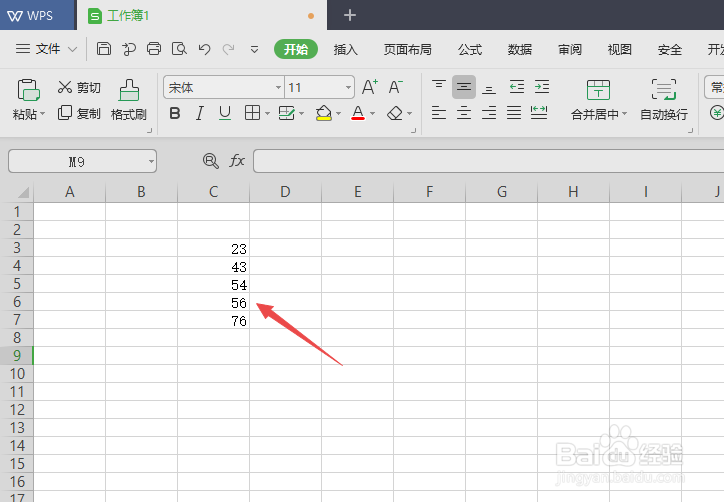Switch to 公式 tab

pyautogui.click(x=470, y=49)
